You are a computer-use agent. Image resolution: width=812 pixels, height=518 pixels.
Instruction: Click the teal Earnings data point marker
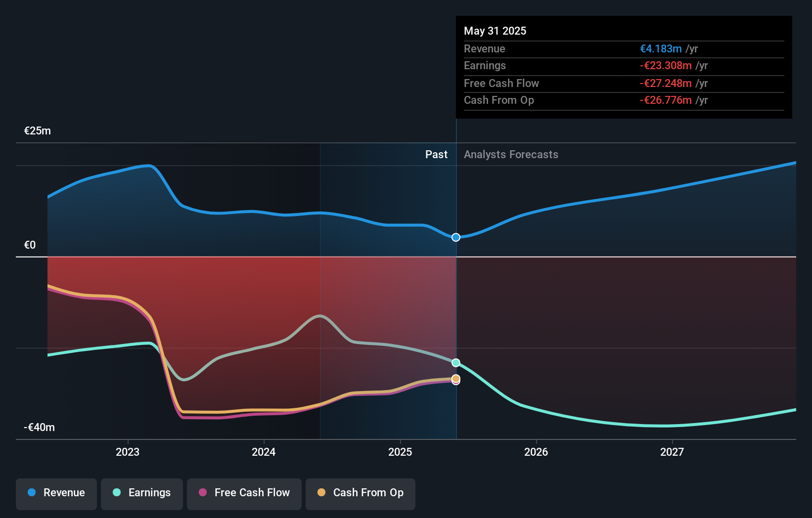(456, 363)
